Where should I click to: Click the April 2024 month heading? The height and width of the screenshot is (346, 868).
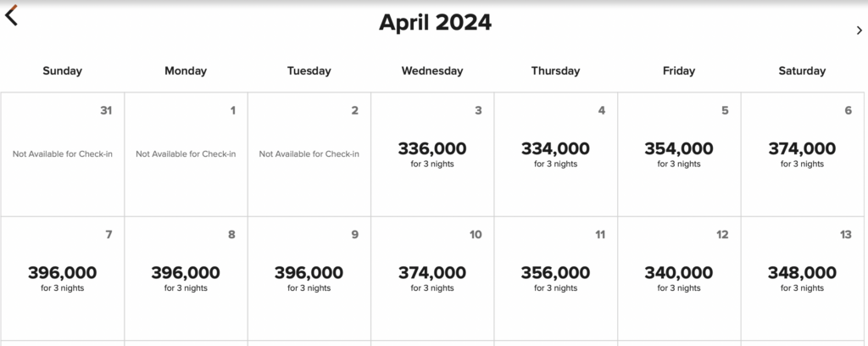(435, 23)
